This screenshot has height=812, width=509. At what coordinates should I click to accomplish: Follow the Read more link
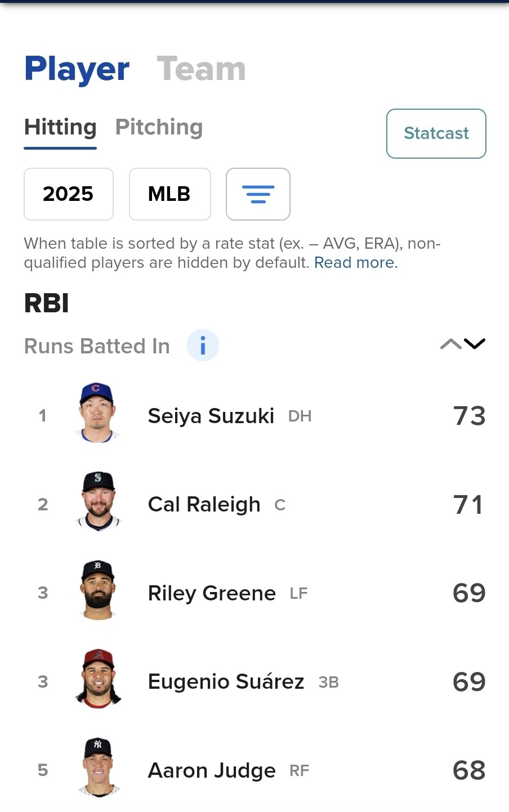pos(355,263)
